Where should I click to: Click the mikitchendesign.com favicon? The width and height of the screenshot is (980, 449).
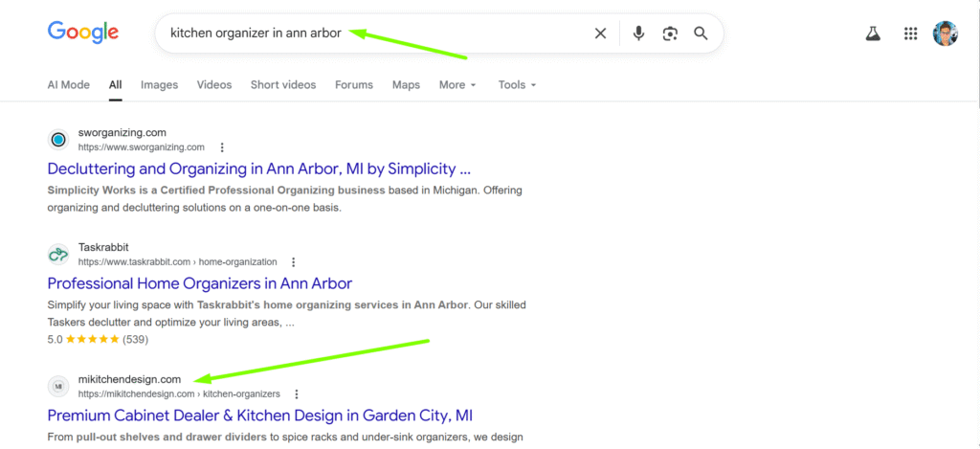(58, 386)
